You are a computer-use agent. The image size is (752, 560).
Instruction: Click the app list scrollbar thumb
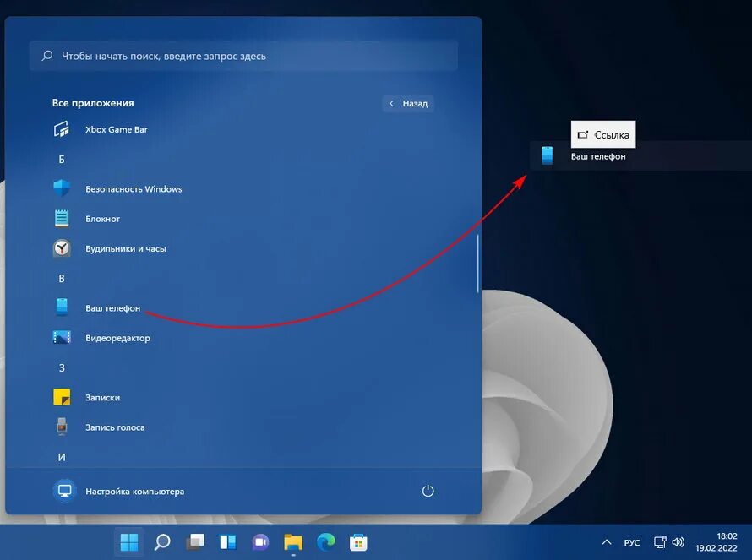pos(477,264)
